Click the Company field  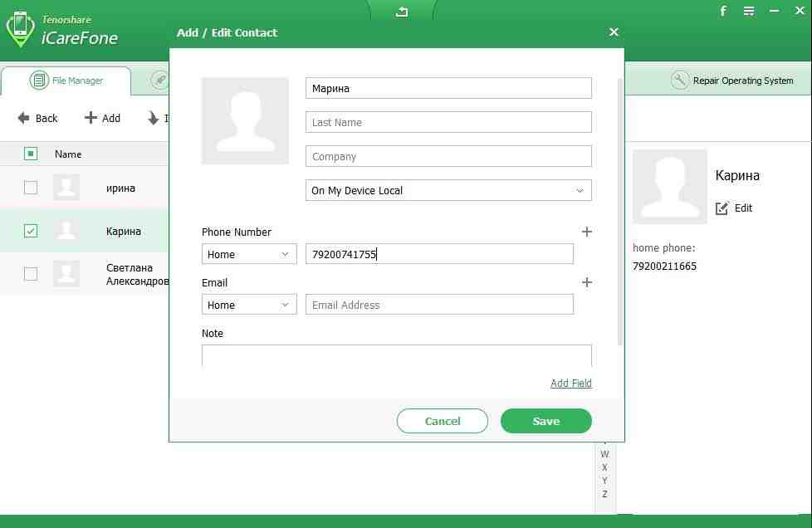pyautogui.click(x=448, y=156)
